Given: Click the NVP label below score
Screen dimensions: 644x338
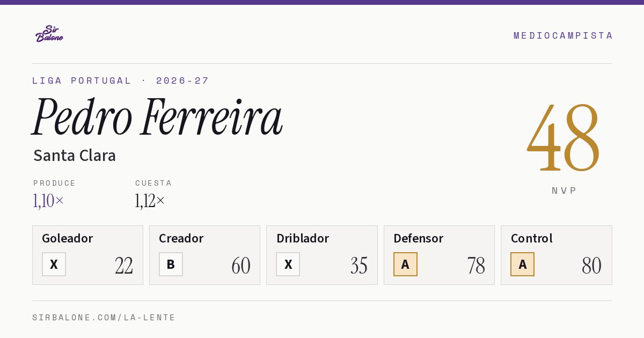Looking at the screenshot, I should tap(564, 190).
